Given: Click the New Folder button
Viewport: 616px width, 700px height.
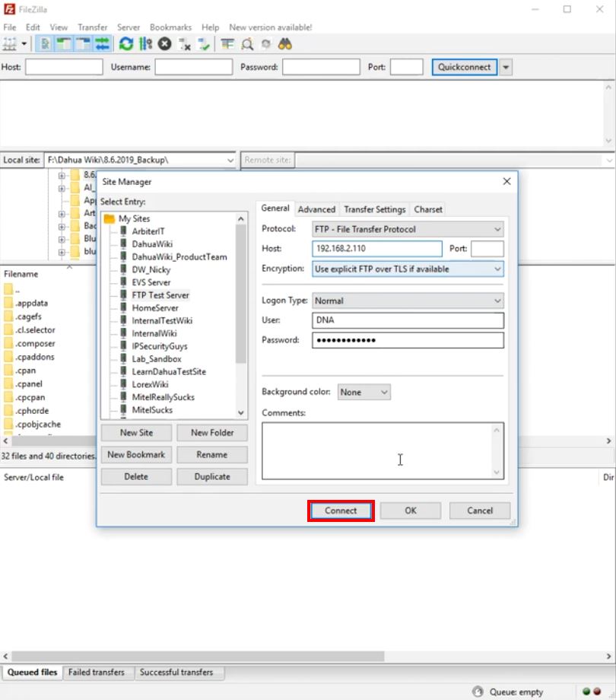Looking at the screenshot, I should tap(212, 433).
